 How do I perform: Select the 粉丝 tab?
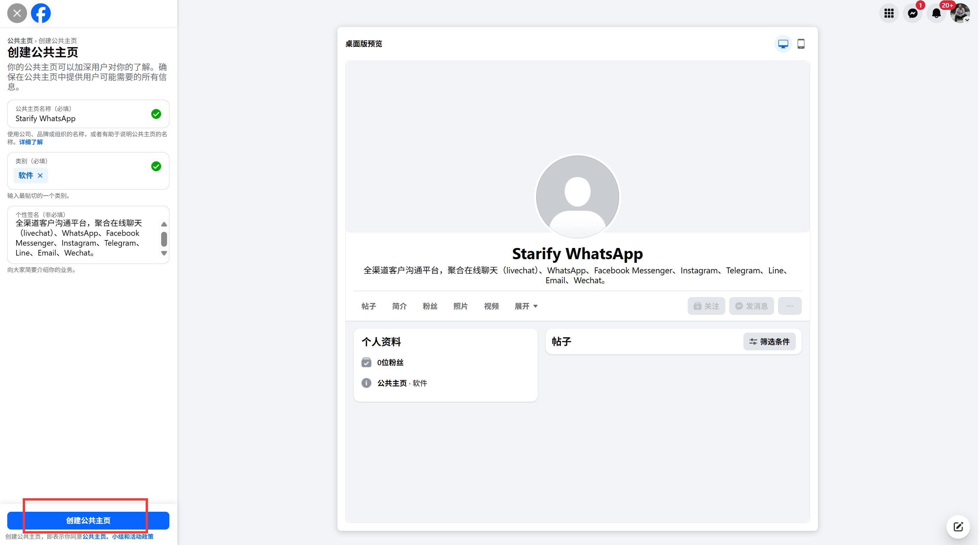pyautogui.click(x=431, y=307)
